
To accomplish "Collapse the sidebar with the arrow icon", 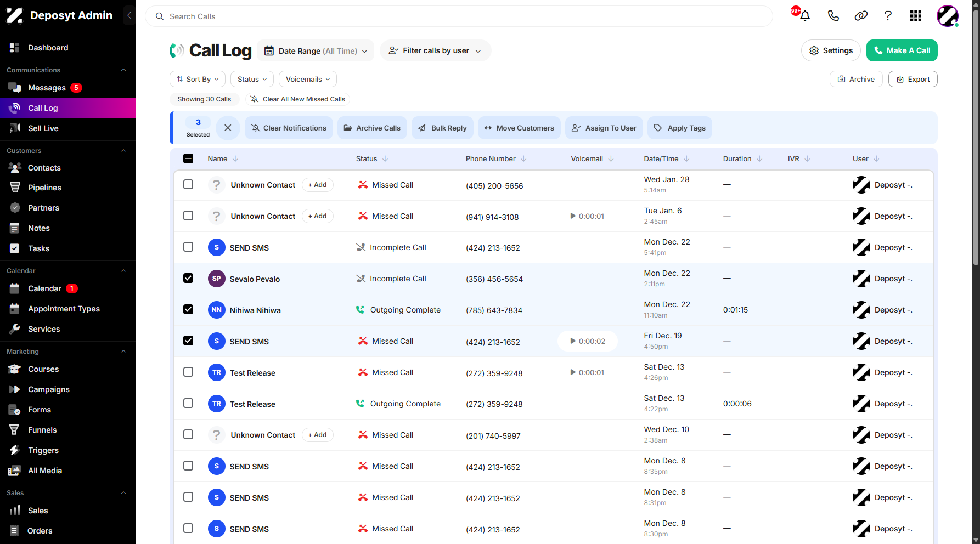I will coord(129,15).
